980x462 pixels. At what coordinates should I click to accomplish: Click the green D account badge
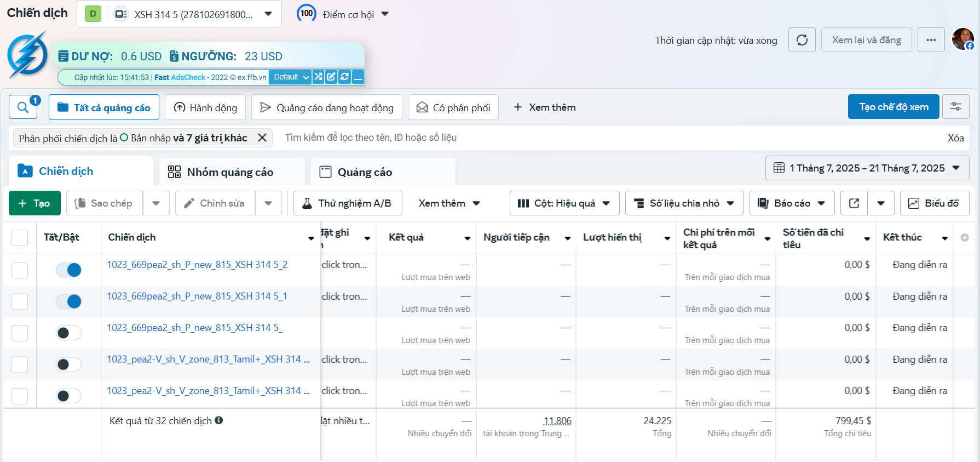tap(93, 14)
